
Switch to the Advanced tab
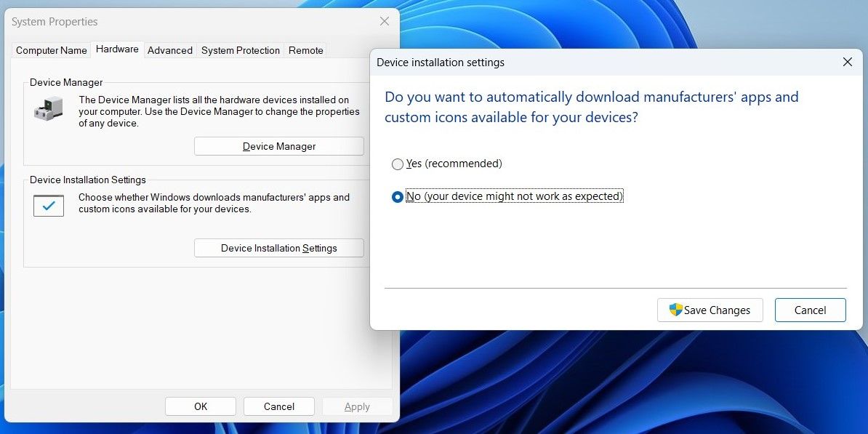tap(169, 50)
